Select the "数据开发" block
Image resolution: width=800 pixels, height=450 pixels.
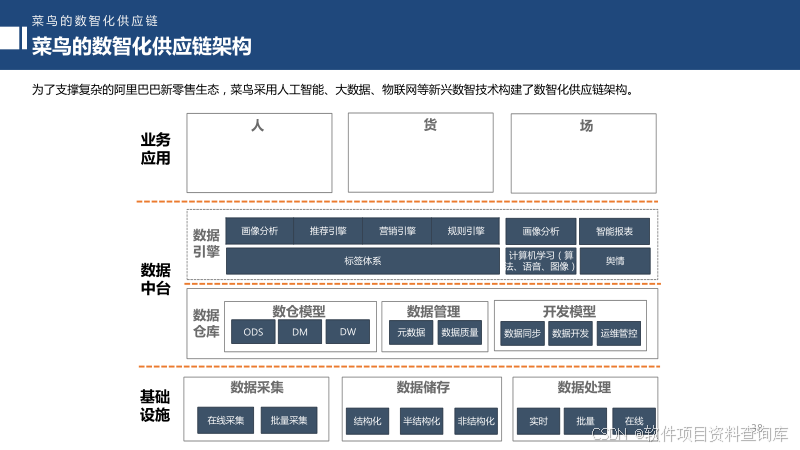pyautogui.click(x=570, y=334)
